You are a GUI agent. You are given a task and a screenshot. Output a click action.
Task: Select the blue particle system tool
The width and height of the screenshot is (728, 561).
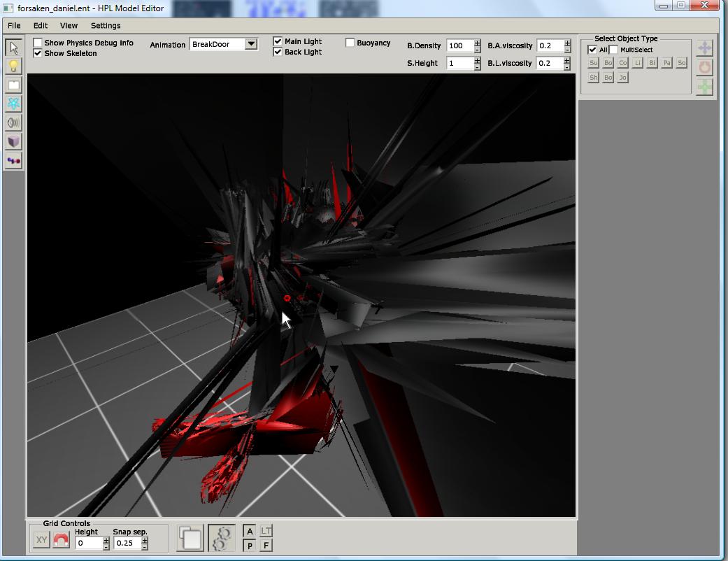coord(13,104)
